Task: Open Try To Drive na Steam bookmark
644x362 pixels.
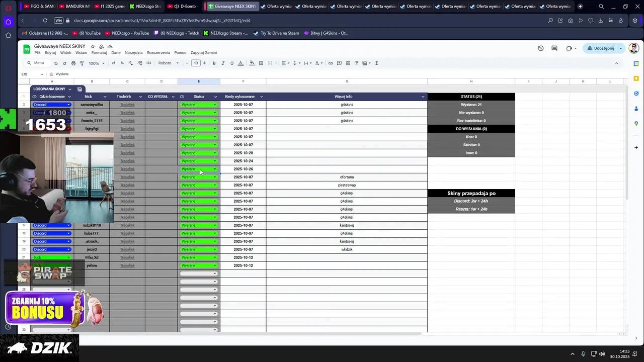Action: pyautogui.click(x=276, y=33)
